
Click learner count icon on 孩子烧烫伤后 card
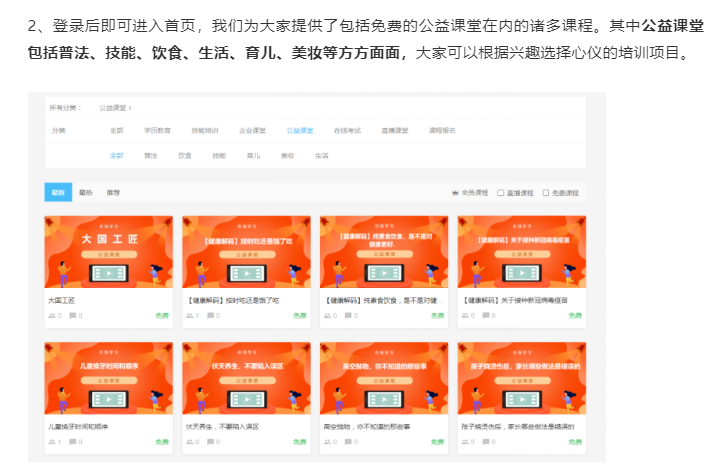tap(465, 442)
